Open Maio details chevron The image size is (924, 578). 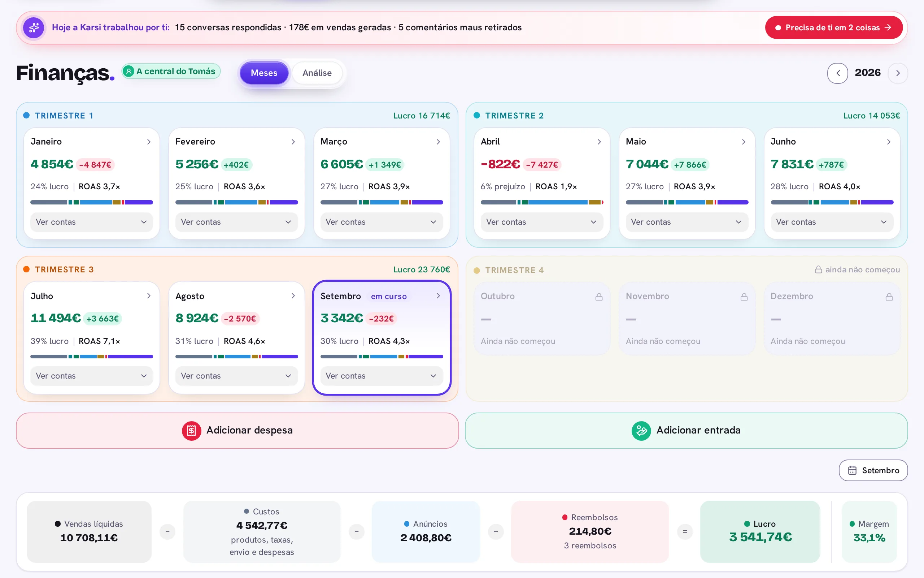tap(744, 142)
